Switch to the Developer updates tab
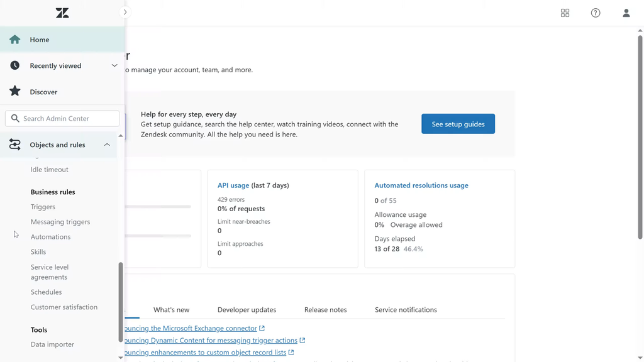 247,310
